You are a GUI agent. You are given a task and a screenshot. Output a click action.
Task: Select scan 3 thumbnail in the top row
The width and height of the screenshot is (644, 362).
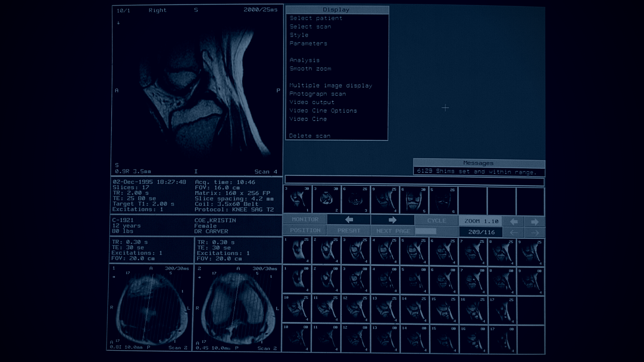pyautogui.click(x=356, y=200)
